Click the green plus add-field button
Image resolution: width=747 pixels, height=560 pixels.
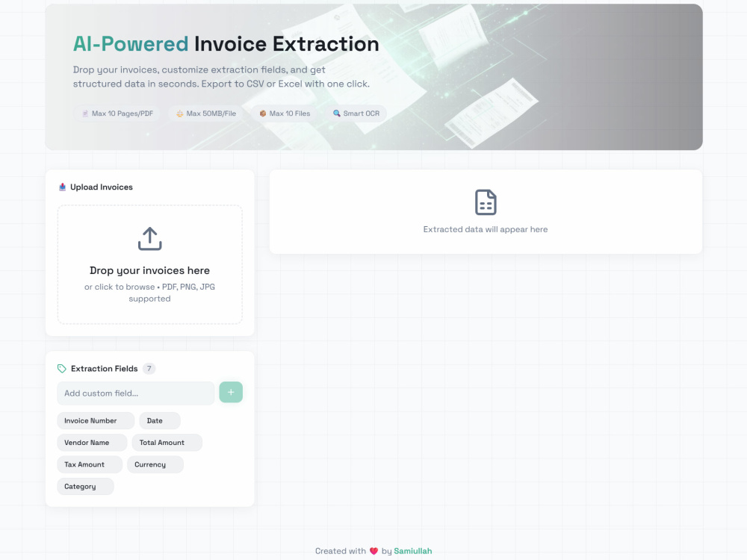(231, 393)
